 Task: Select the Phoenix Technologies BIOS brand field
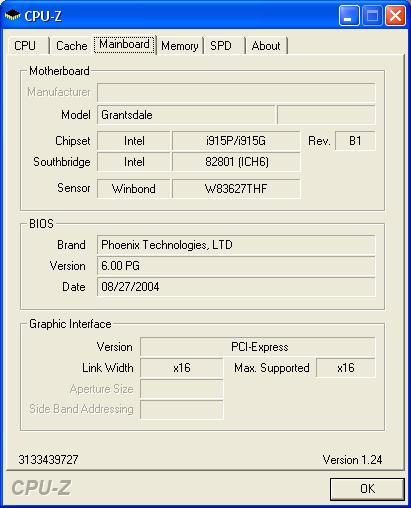point(236,245)
